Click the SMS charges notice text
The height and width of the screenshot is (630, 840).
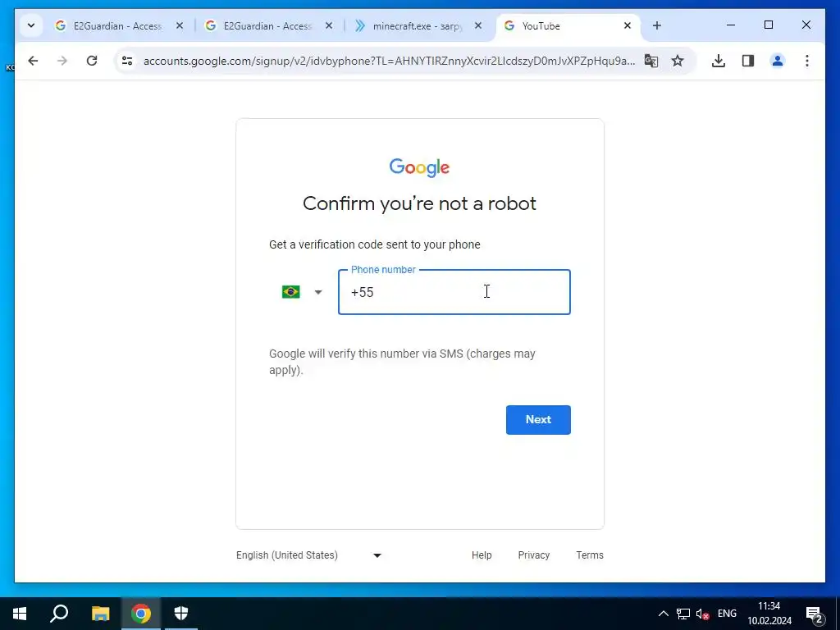402,362
